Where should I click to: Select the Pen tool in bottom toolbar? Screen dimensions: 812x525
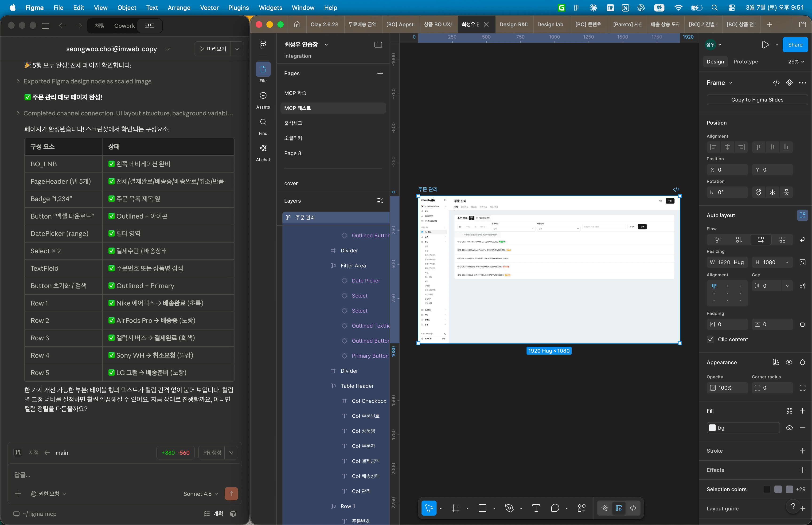click(x=509, y=508)
